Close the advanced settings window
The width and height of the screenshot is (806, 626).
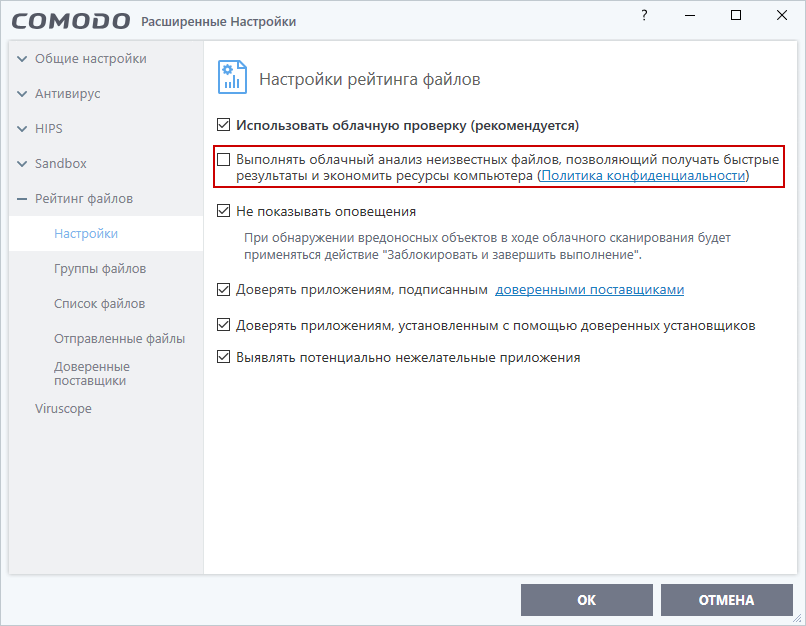[x=782, y=15]
